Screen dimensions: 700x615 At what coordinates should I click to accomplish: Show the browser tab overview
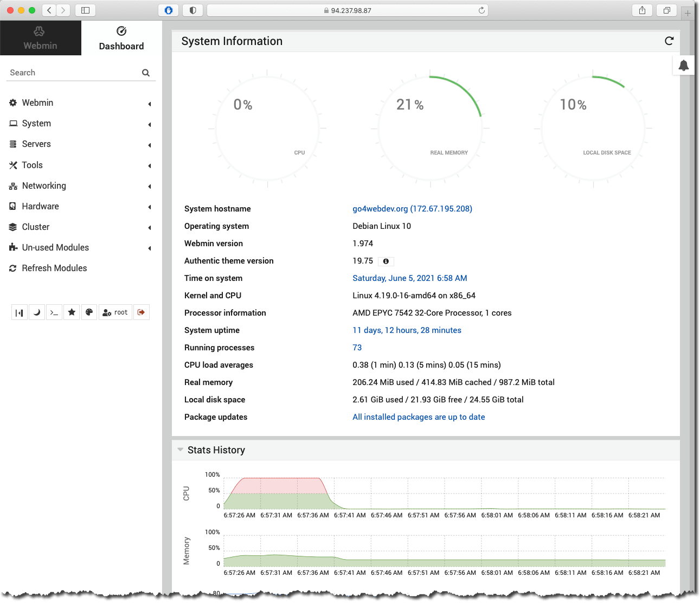pos(667,10)
